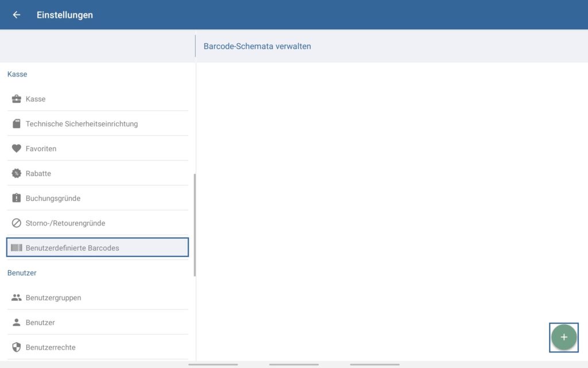Click the settings sidebar vertical scrollbar

pyautogui.click(x=195, y=224)
